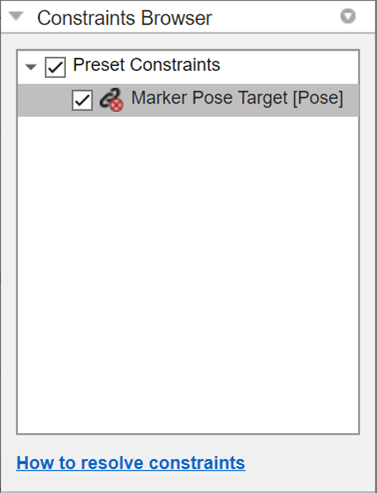Screen dimensions: 377x493
Task: Toggle all preset constraints off
Action: click(x=55, y=67)
